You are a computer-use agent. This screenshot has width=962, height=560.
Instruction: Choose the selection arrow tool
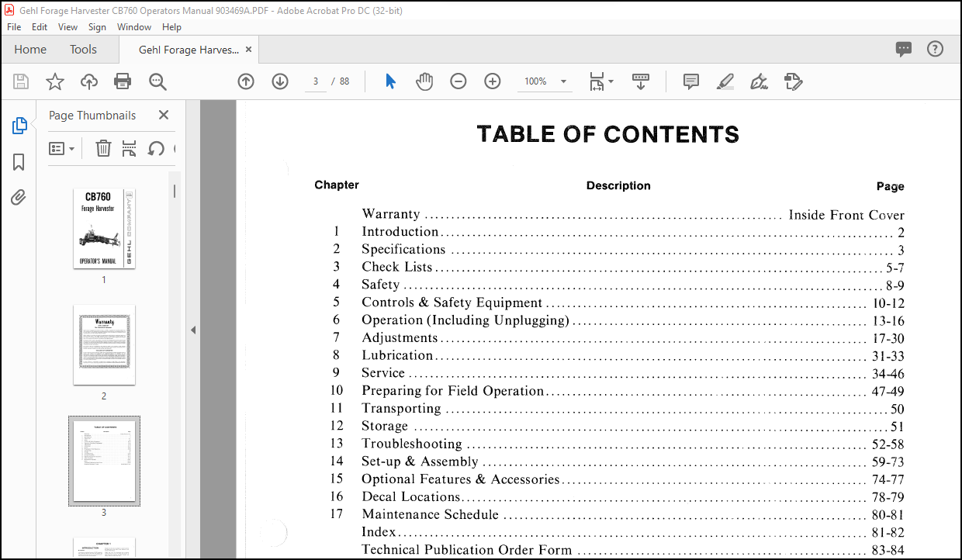[x=390, y=81]
